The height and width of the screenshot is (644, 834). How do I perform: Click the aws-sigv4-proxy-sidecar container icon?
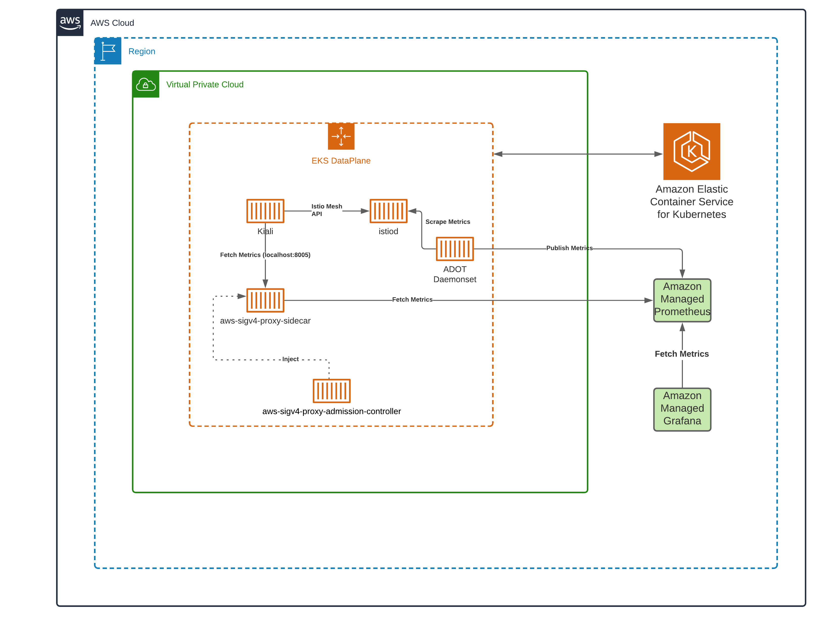(265, 300)
